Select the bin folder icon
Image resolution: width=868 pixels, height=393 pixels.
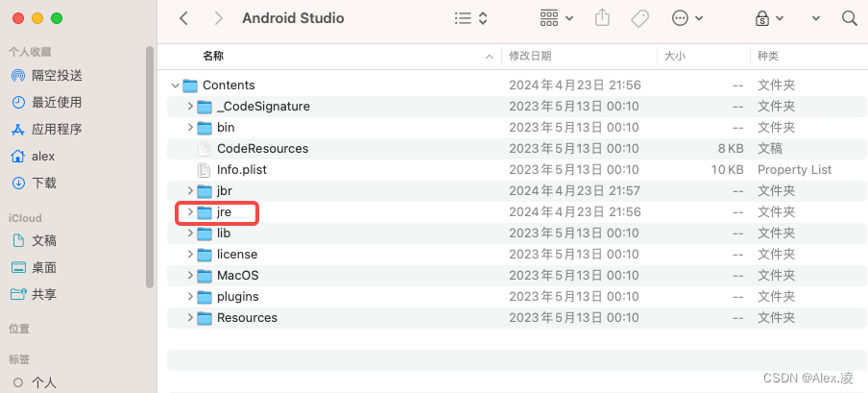point(205,128)
